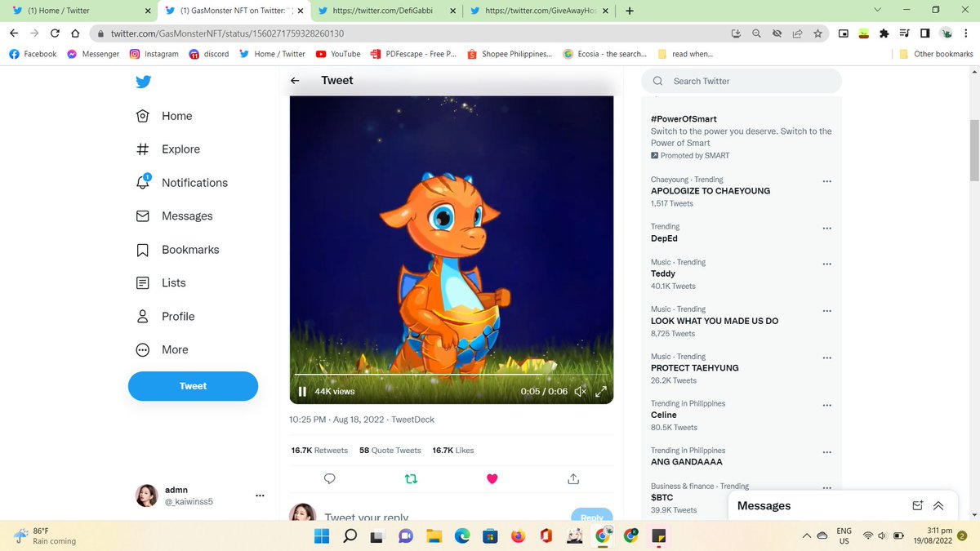Screen dimensions: 980x551
Task: Open the PDFescape bookmark
Action: point(413,54)
